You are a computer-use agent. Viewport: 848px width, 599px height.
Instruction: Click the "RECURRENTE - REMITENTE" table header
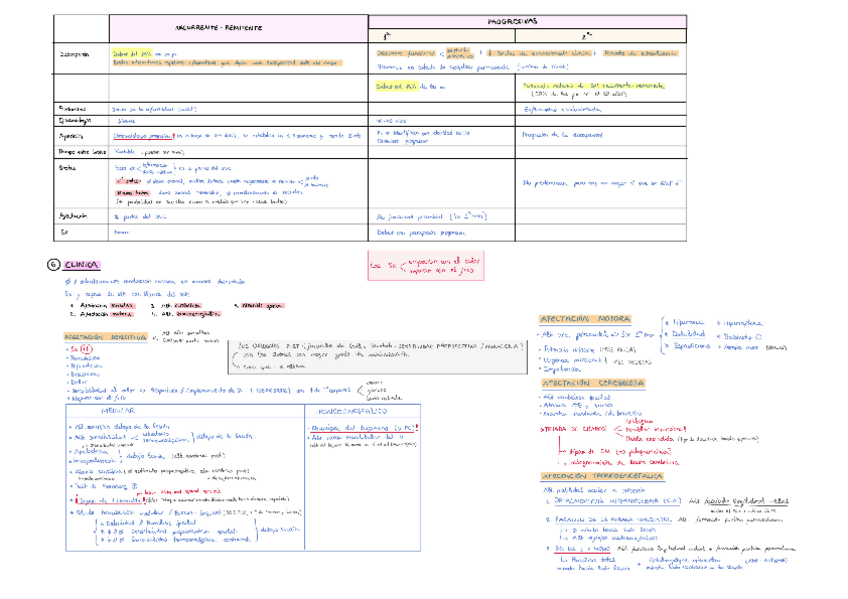(219, 29)
